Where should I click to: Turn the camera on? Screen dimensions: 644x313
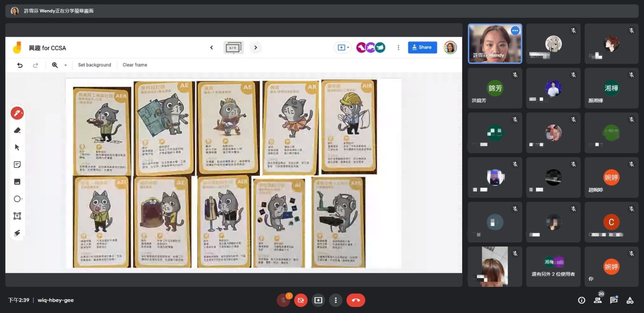click(301, 300)
